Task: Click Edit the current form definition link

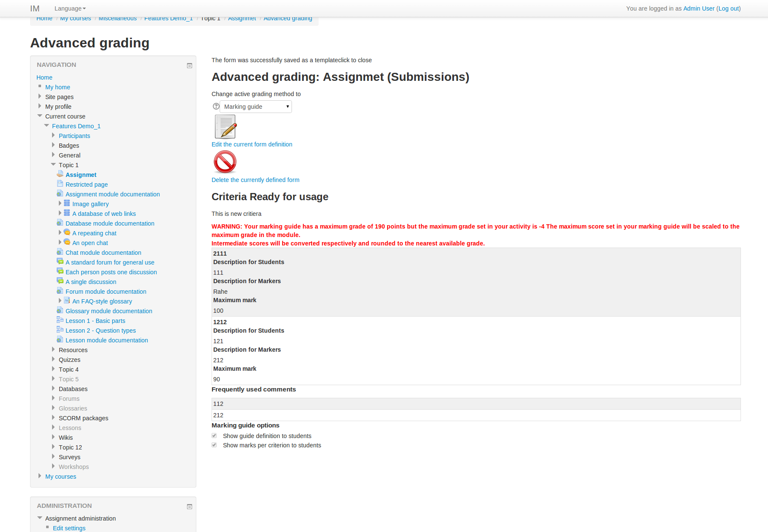Action: click(252, 144)
